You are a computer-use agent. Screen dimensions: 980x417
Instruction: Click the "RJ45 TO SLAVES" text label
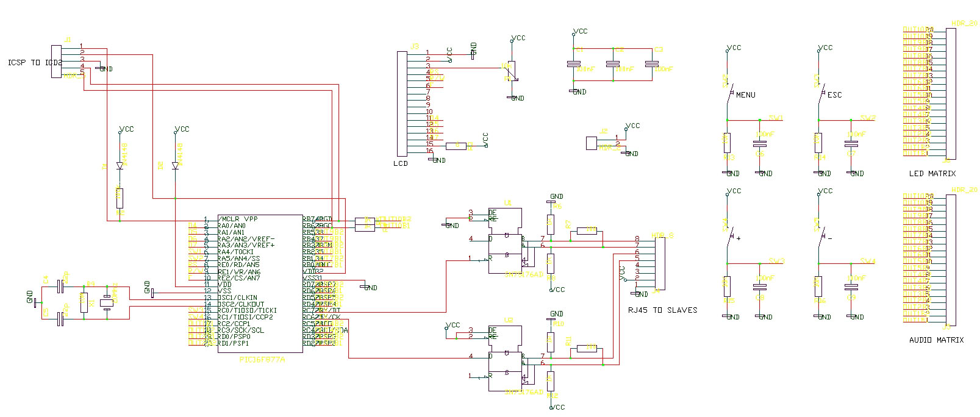[x=662, y=310]
